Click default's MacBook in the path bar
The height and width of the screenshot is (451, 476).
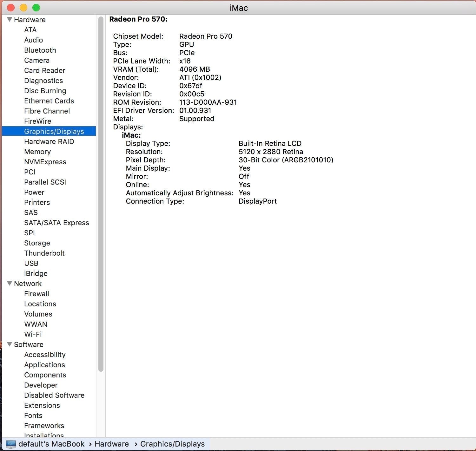(x=51, y=444)
